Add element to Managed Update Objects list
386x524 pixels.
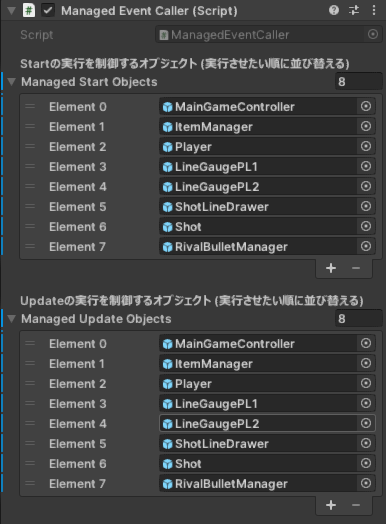(331, 505)
